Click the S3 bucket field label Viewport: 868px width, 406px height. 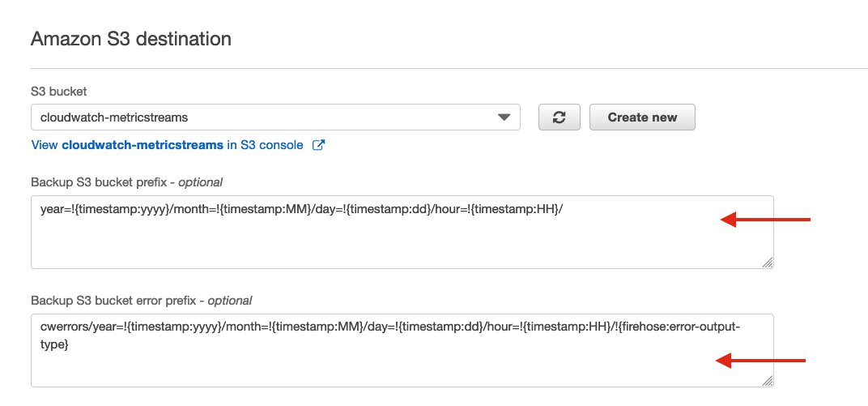pyautogui.click(x=58, y=92)
